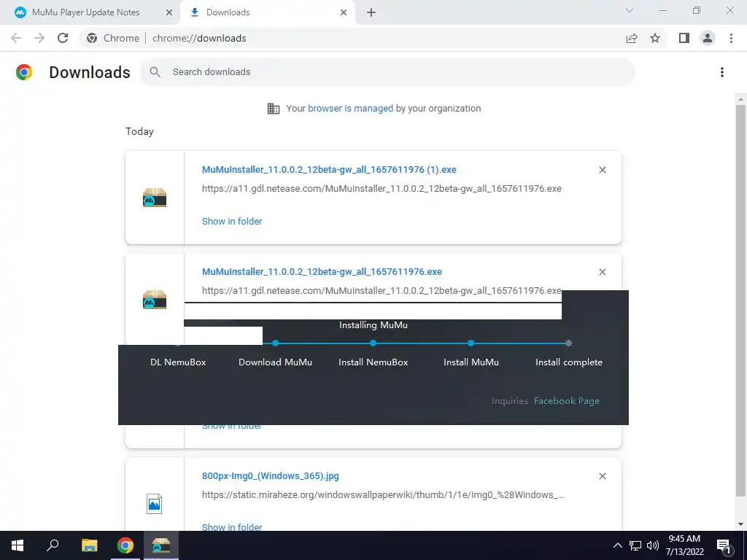Click the Chrome logo beside Downloads
Viewport: 747px width, 560px height.
(24, 72)
